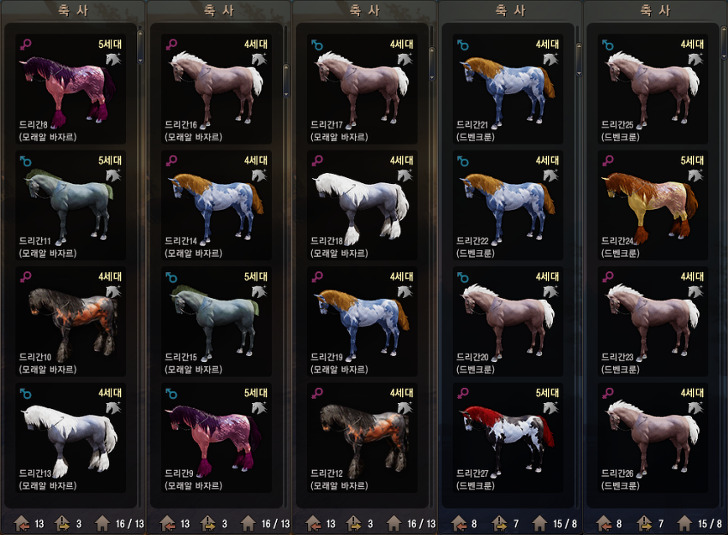Click the female gender icon on 드리간27 card

coord(463,393)
